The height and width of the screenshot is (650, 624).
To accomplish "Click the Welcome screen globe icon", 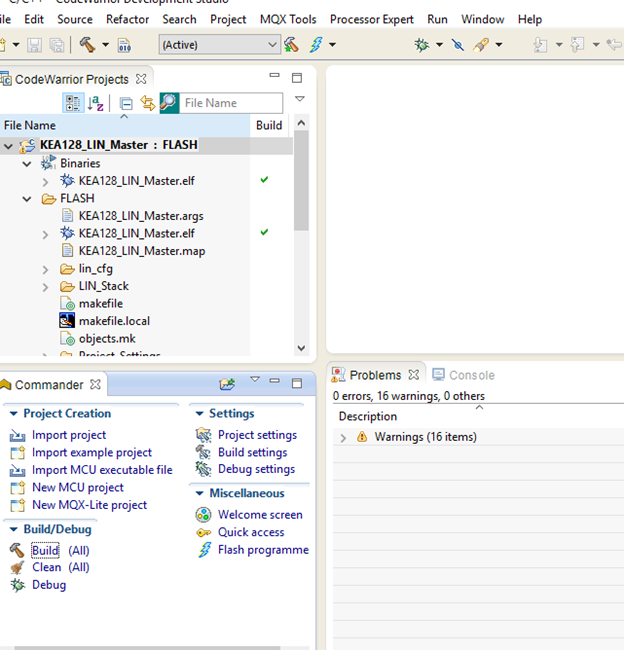I will 204,515.
